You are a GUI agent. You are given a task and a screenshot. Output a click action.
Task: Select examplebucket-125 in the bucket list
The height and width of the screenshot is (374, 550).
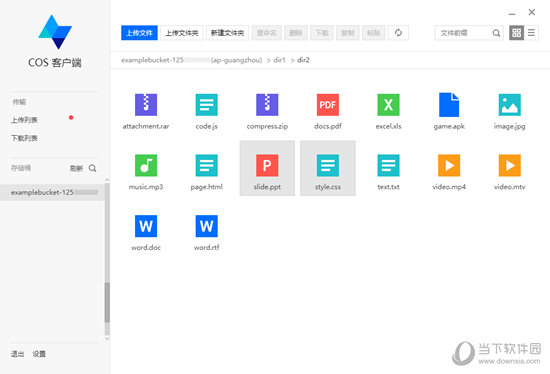click(52, 192)
